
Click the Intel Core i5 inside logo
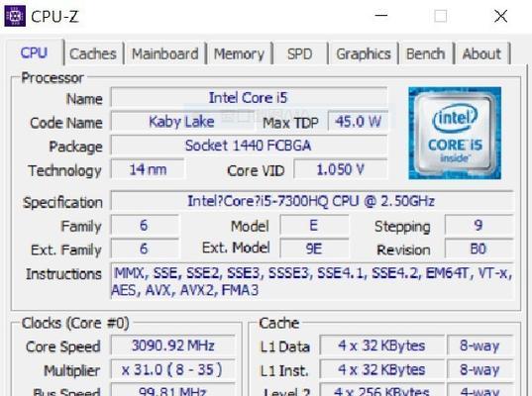pos(455,133)
